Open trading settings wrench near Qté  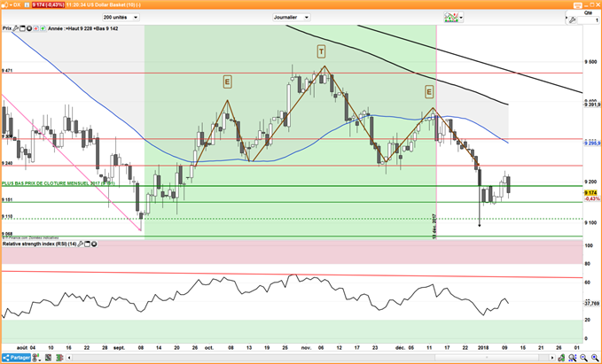click(x=572, y=20)
